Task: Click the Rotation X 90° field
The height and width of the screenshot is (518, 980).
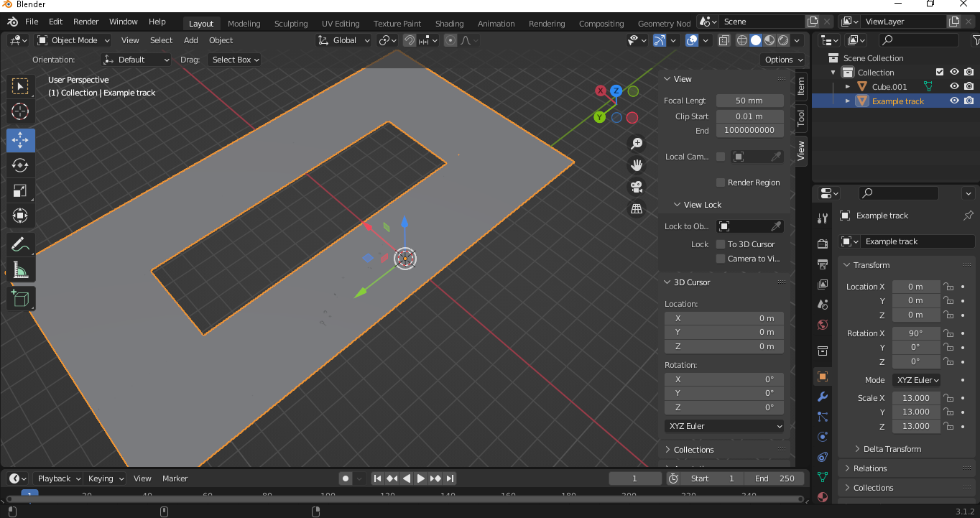Action: pos(916,333)
